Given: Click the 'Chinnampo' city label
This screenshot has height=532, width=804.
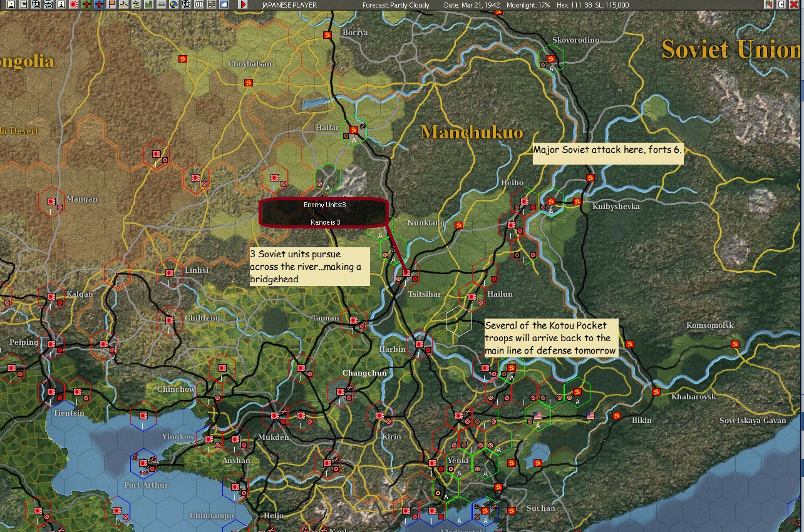Looking at the screenshot, I should (x=212, y=516).
